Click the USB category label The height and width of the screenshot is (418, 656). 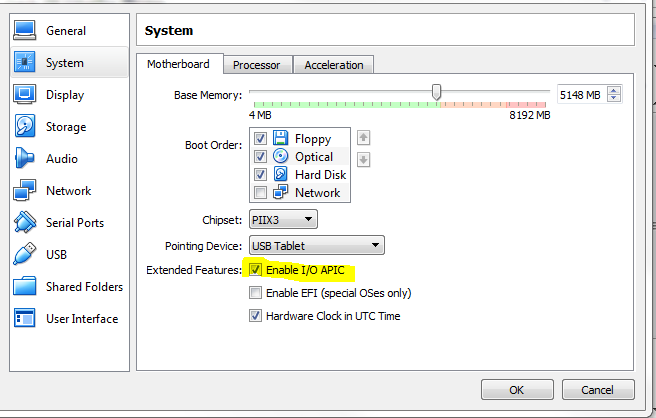[x=56, y=254]
